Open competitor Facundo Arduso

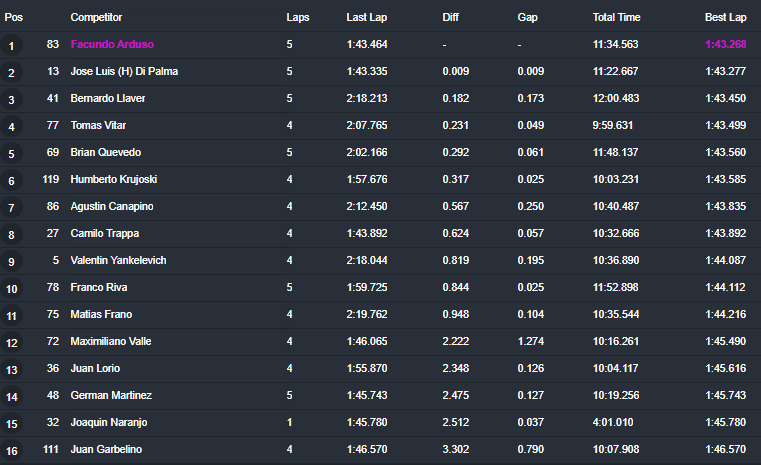click(x=112, y=44)
